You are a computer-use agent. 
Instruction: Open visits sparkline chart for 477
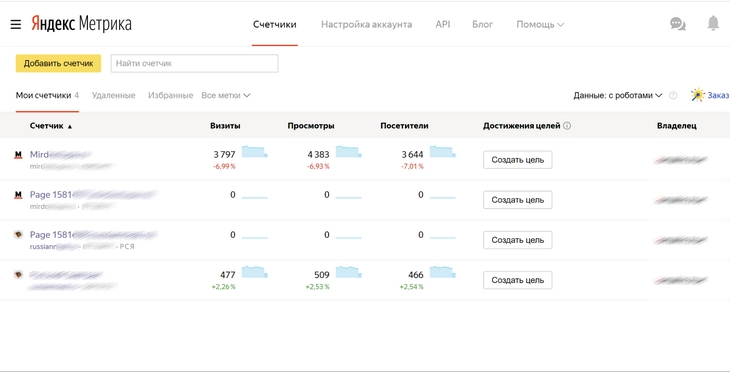click(255, 272)
